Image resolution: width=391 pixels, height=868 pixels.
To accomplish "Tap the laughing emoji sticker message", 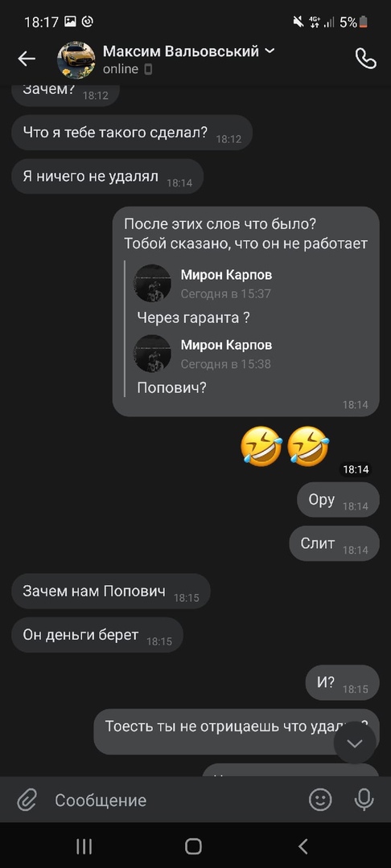I will [286, 446].
